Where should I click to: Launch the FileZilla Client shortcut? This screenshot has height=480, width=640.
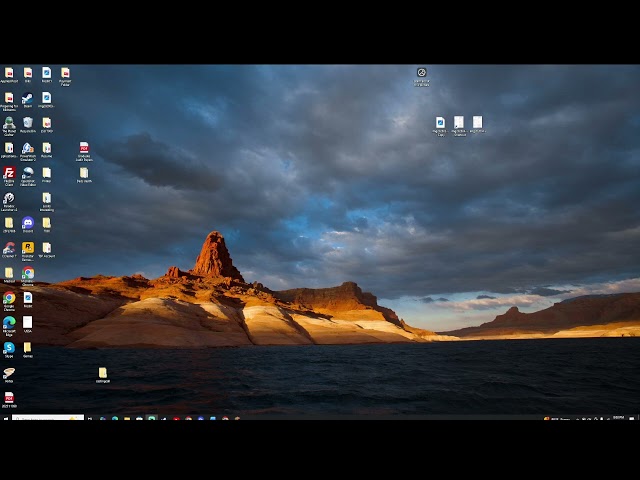tap(9, 176)
